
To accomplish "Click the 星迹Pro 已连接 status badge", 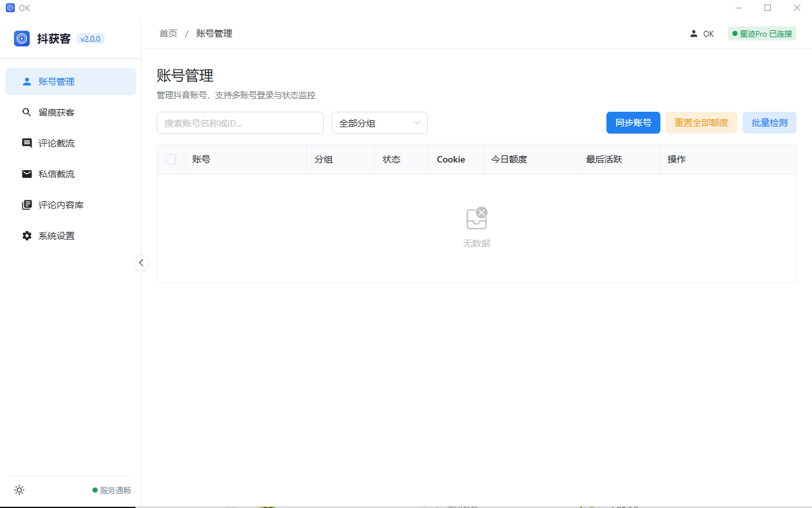I will point(762,33).
